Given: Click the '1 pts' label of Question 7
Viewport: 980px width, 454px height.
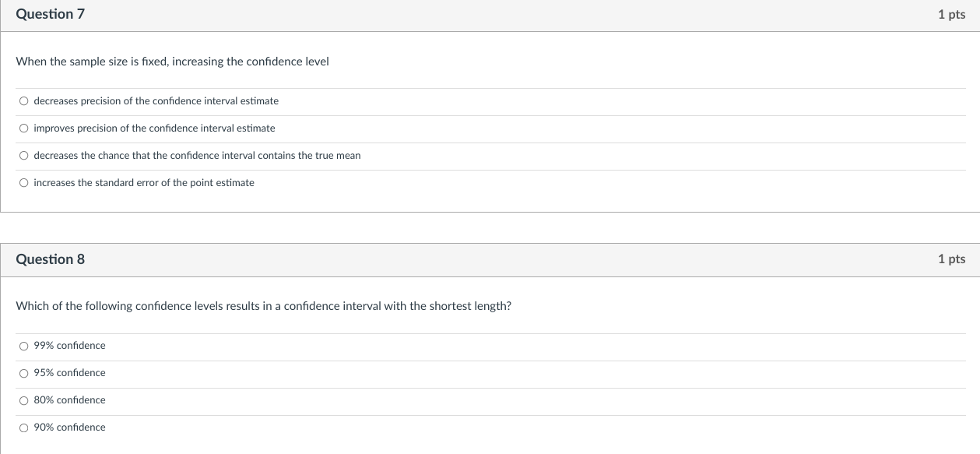Looking at the screenshot, I should (951, 15).
